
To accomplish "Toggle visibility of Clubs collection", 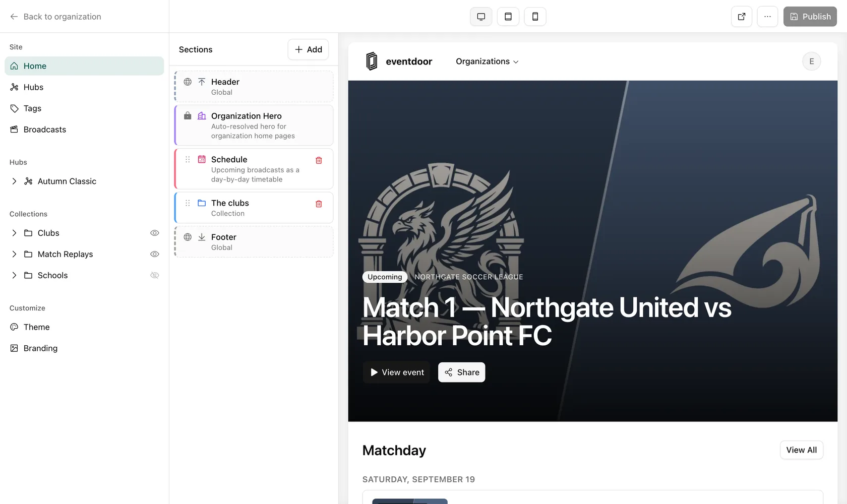I will (x=155, y=233).
